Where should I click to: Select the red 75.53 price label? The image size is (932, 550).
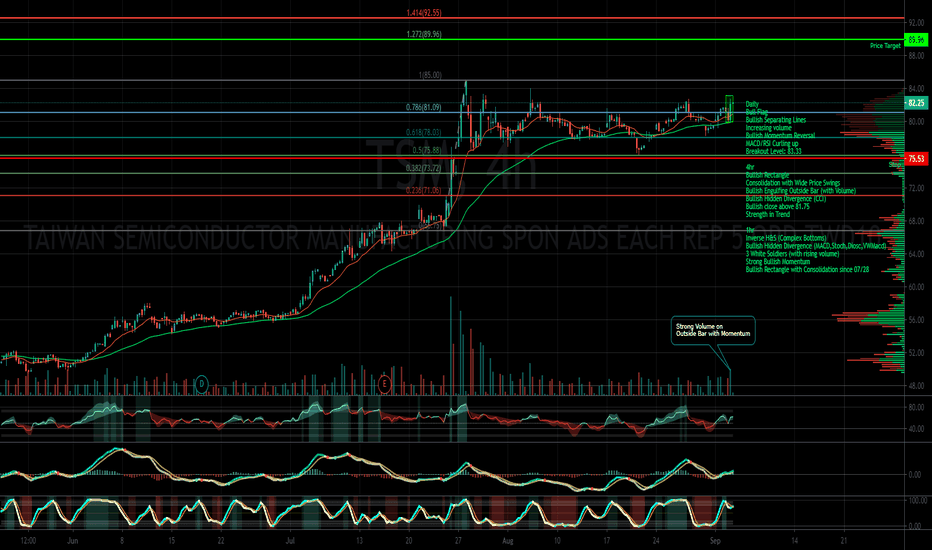pos(916,158)
